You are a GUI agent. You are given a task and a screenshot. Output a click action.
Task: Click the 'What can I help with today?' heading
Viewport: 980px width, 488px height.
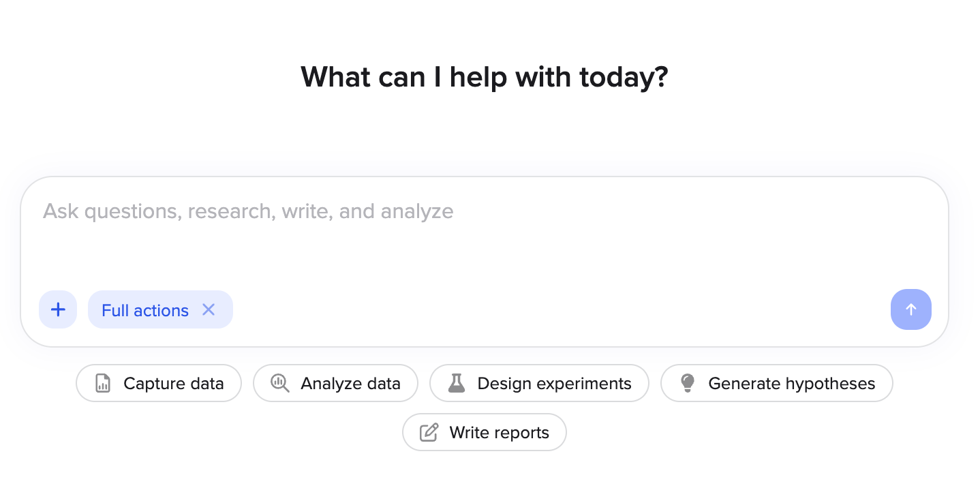(485, 77)
